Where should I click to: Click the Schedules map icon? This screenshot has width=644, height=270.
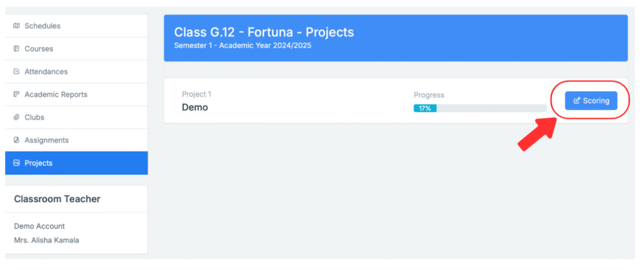click(16, 26)
